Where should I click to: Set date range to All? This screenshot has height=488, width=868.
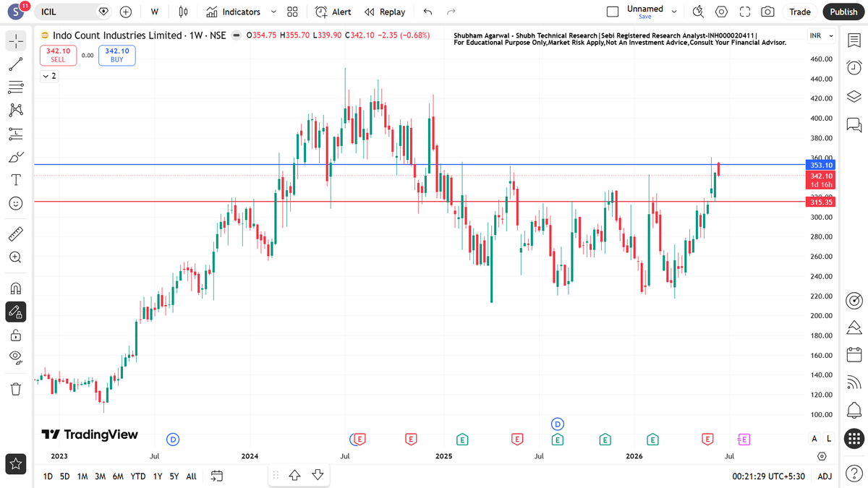click(x=191, y=476)
